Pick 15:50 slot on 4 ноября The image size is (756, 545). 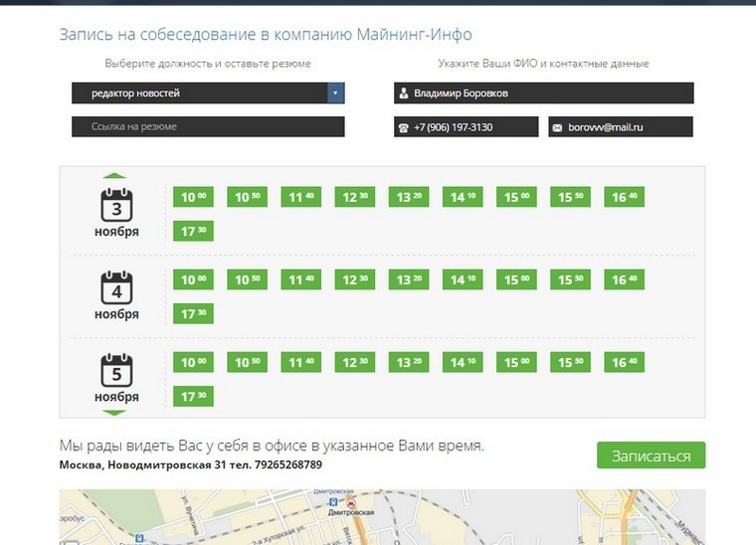point(570,279)
